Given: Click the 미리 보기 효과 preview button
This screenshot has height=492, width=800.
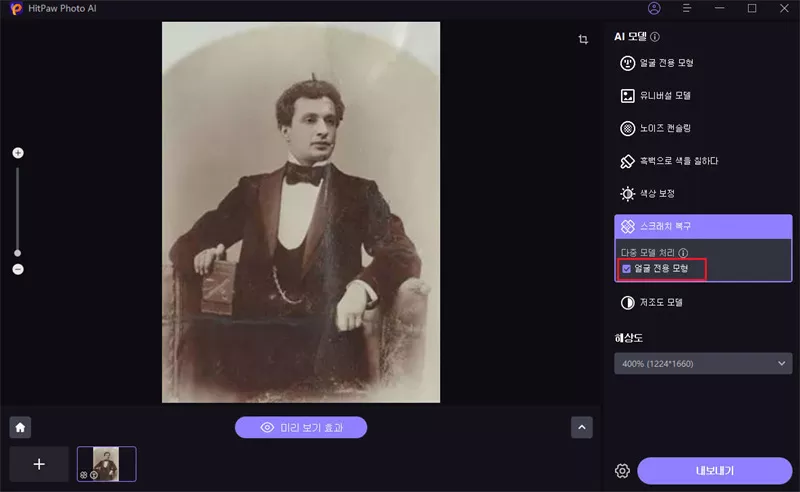Looking at the screenshot, I should pos(301,427).
